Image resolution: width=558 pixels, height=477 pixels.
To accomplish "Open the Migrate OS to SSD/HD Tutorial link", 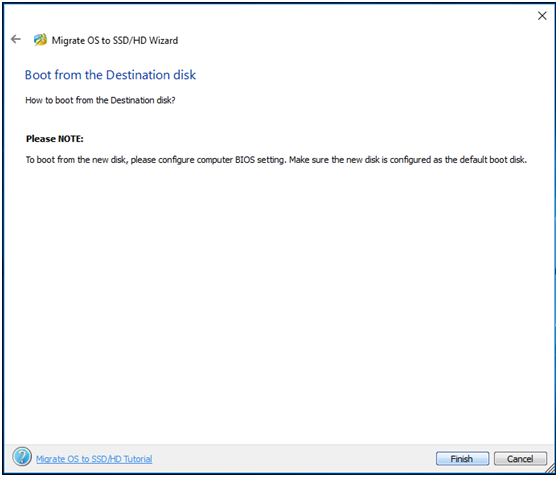I will pos(94,459).
